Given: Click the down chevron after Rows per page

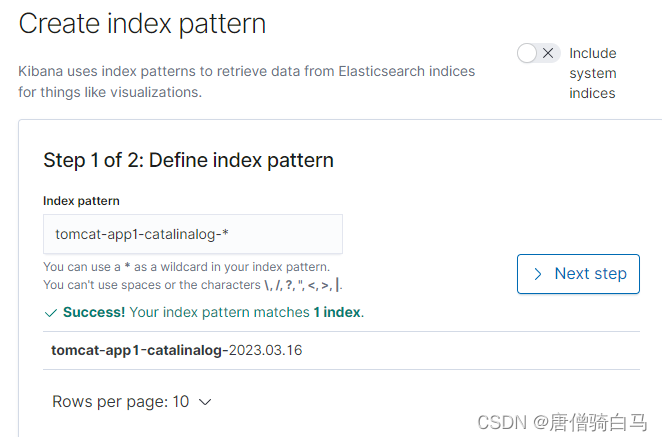Looking at the screenshot, I should (x=205, y=402).
